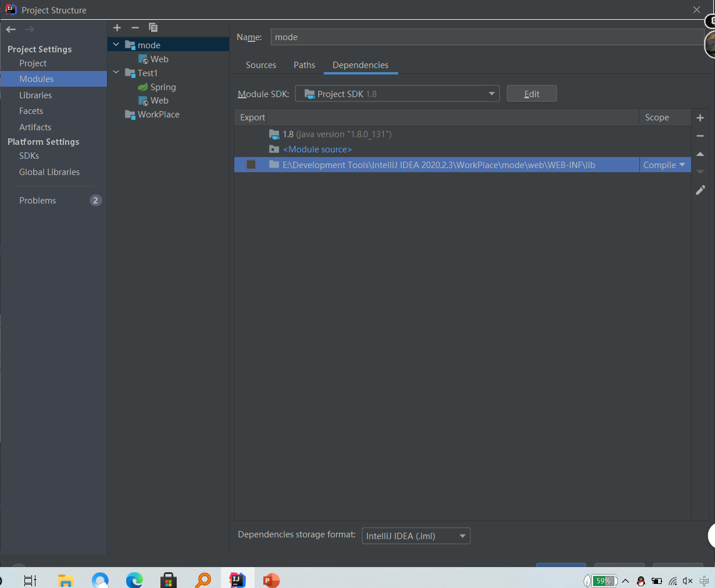Select the Test1 module in tree

[141, 73]
